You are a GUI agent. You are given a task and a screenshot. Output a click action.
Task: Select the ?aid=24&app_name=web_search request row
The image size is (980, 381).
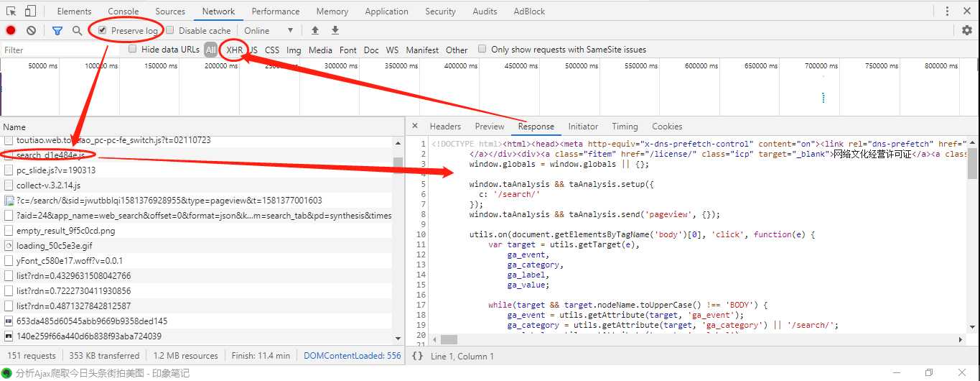click(x=196, y=216)
